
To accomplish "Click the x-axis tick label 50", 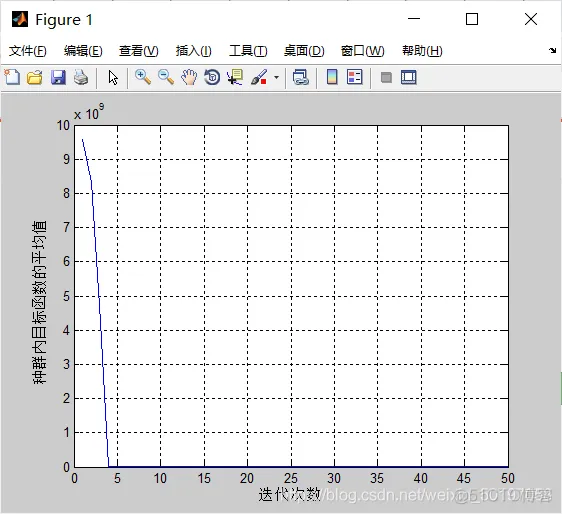I will point(508,478).
